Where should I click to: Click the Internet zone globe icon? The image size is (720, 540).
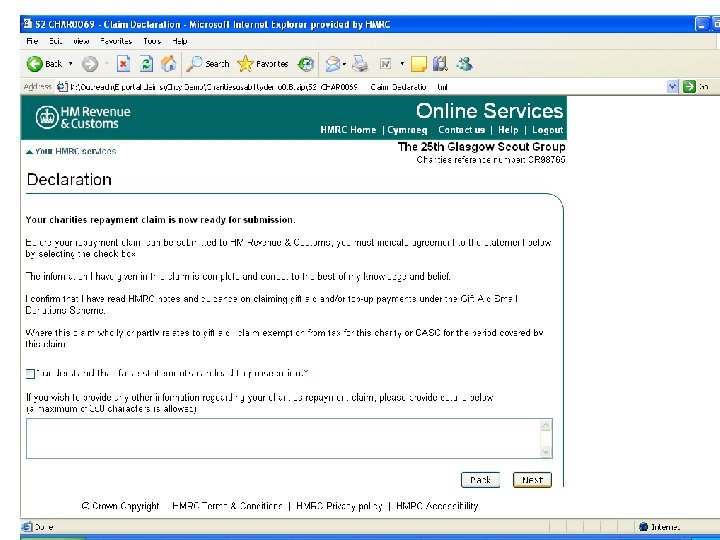(644, 527)
